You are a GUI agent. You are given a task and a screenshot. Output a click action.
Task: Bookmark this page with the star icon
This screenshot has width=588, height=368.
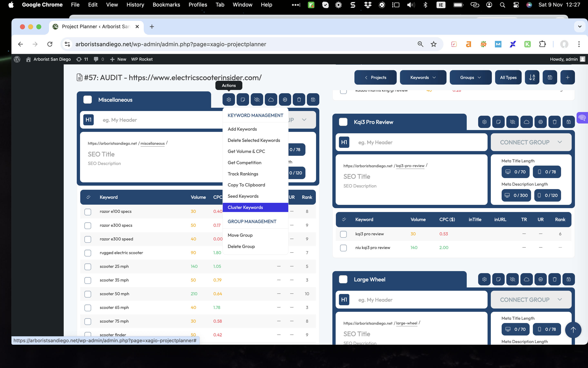tap(433, 44)
